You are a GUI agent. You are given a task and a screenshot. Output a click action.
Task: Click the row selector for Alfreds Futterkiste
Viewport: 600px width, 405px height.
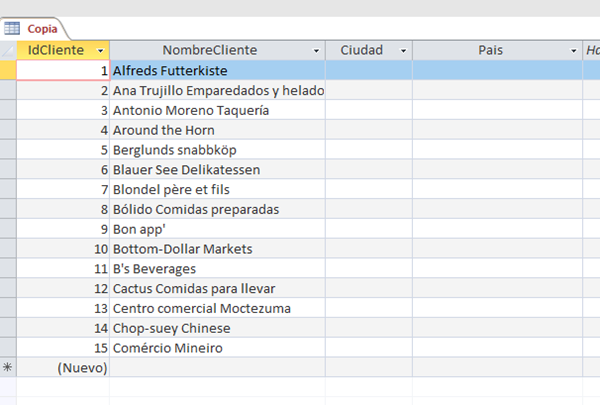8,71
